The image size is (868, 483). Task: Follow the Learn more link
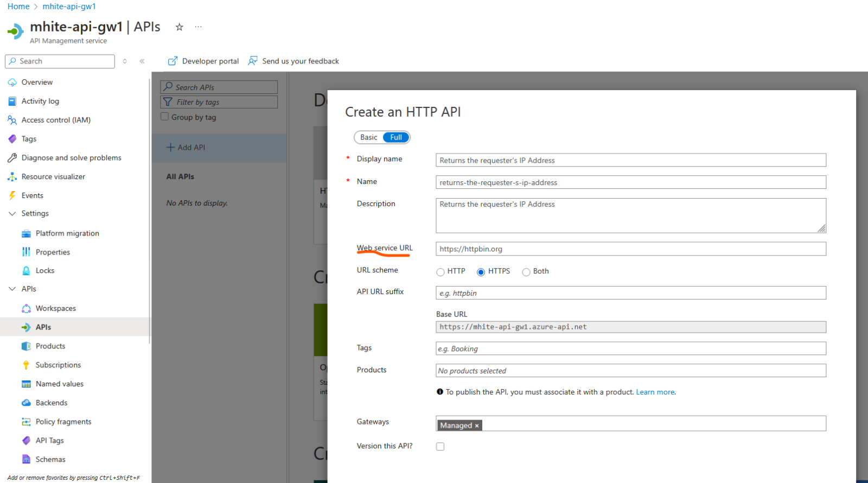(x=655, y=392)
